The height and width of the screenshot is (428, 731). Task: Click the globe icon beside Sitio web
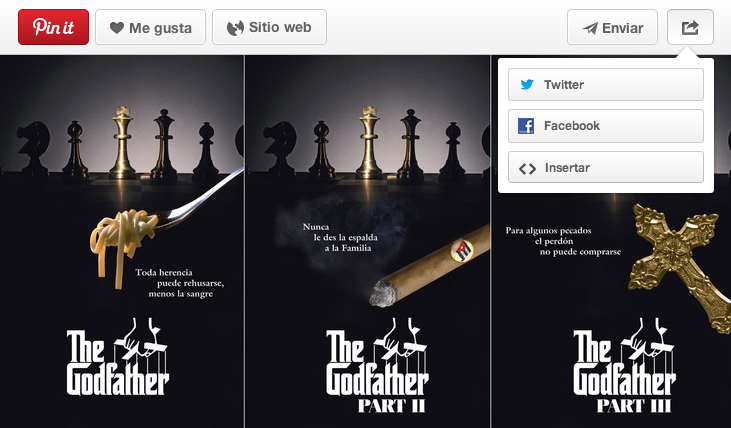(x=235, y=28)
